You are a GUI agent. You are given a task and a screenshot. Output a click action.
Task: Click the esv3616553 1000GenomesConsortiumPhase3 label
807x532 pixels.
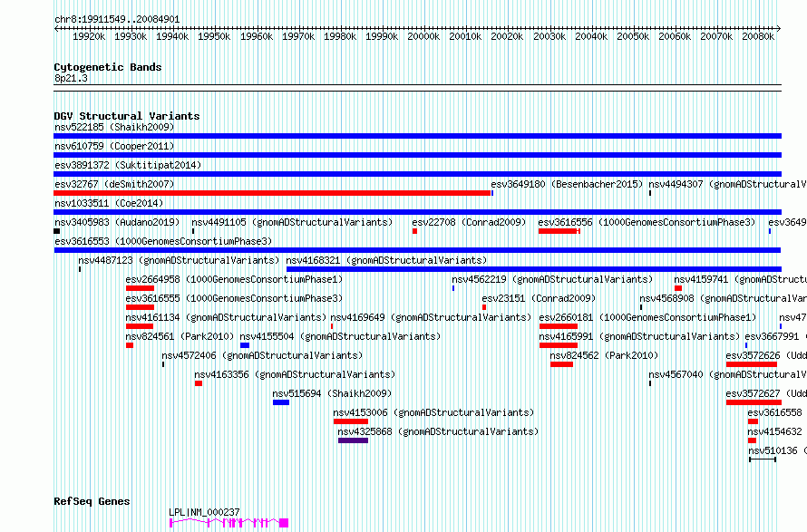tap(163, 241)
